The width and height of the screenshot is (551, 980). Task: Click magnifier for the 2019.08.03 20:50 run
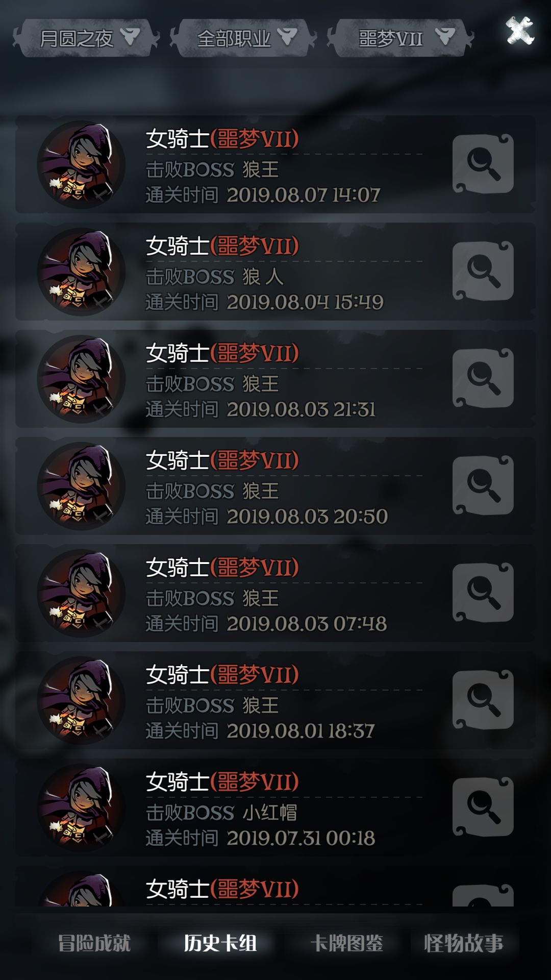(483, 485)
